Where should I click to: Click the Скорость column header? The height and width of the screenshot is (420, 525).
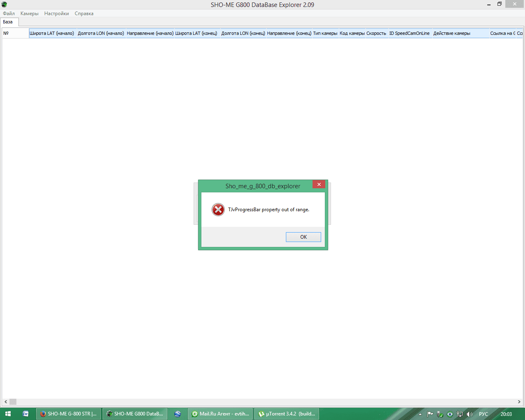click(x=376, y=34)
